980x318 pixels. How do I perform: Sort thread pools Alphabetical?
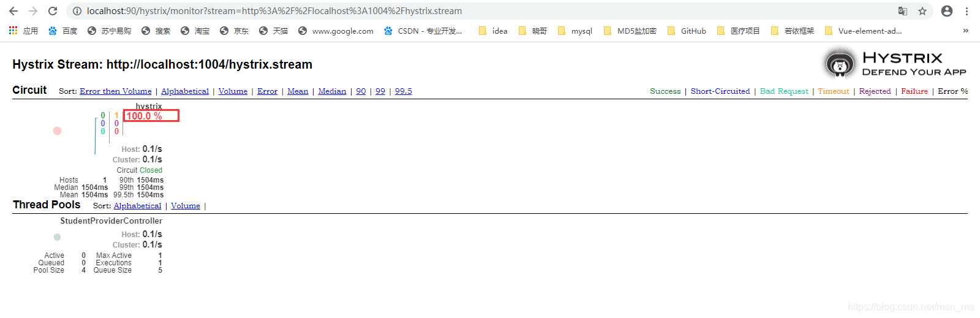click(x=137, y=206)
